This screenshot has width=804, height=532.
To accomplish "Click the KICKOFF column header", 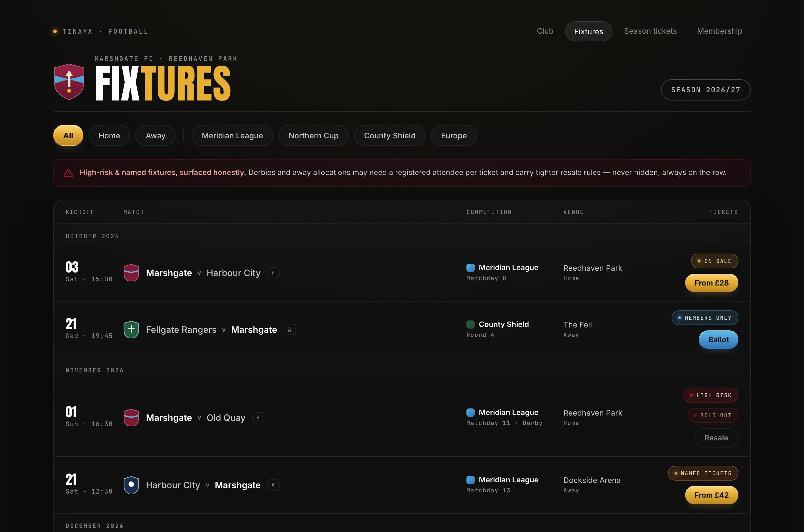I will coord(80,212).
